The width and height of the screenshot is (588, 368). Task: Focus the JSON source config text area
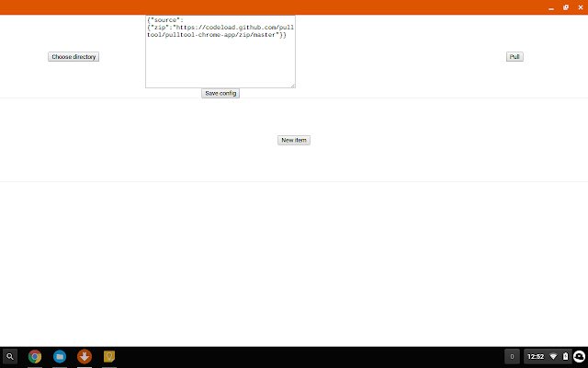coord(220,52)
